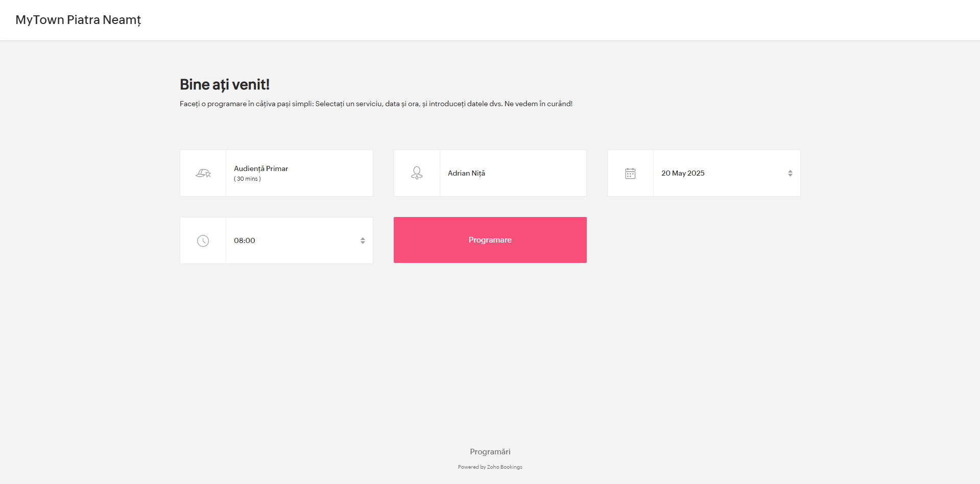This screenshot has width=980, height=484.
Task: Click the service hat icon
Action: pos(203,174)
